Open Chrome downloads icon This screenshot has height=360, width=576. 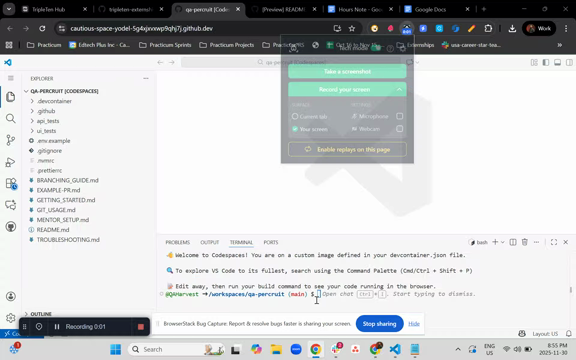[512, 28]
